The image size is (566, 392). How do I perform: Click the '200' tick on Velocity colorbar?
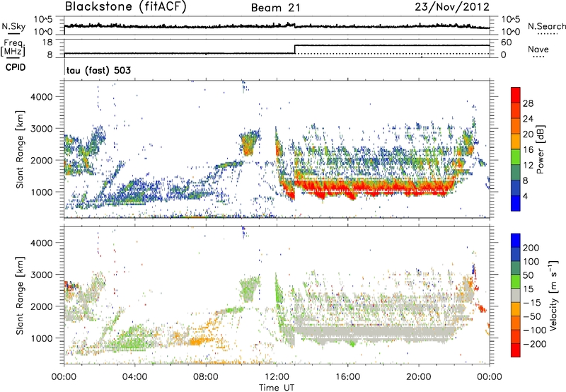531,248
